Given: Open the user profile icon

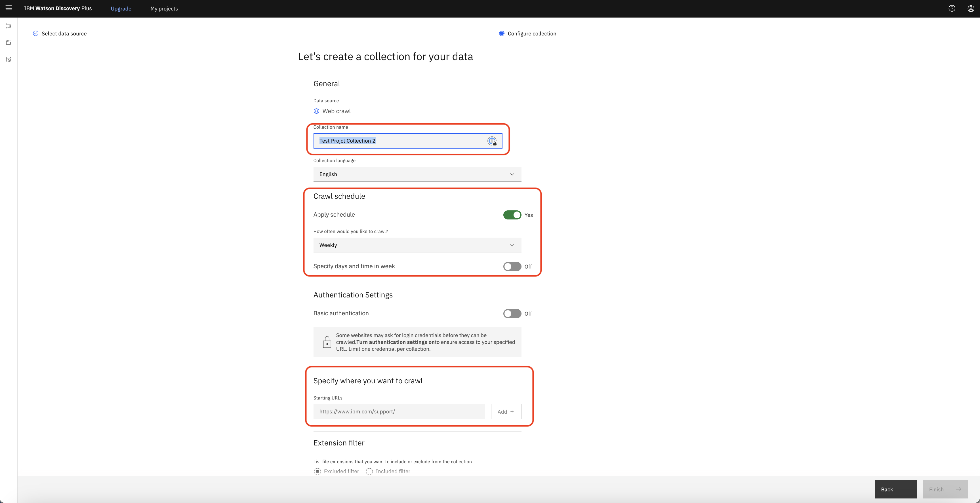Looking at the screenshot, I should 971,8.
